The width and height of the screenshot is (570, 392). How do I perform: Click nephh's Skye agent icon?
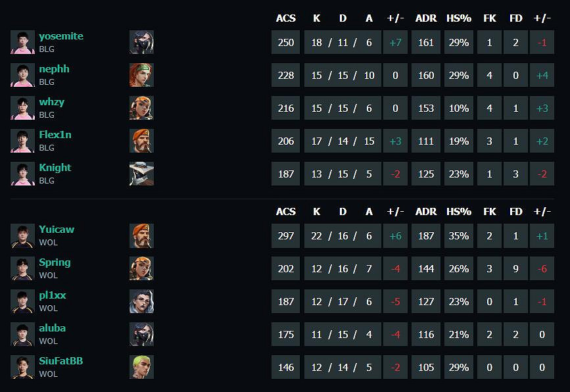coord(141,75)
